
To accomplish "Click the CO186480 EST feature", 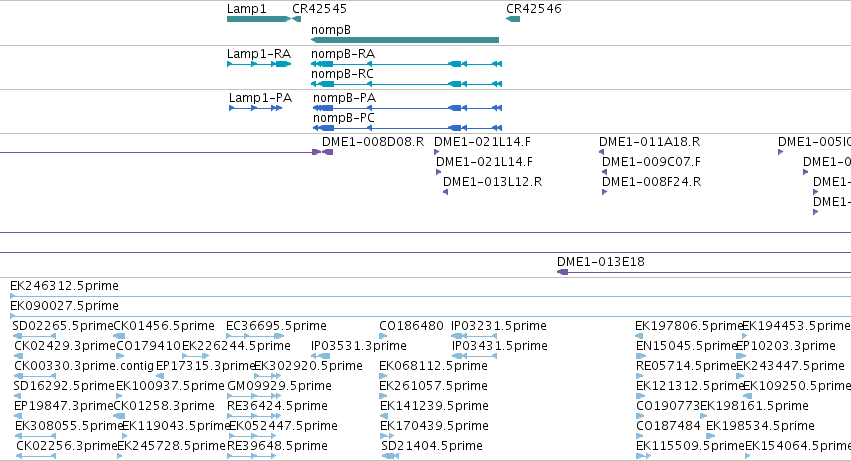I will pos(383,336).
